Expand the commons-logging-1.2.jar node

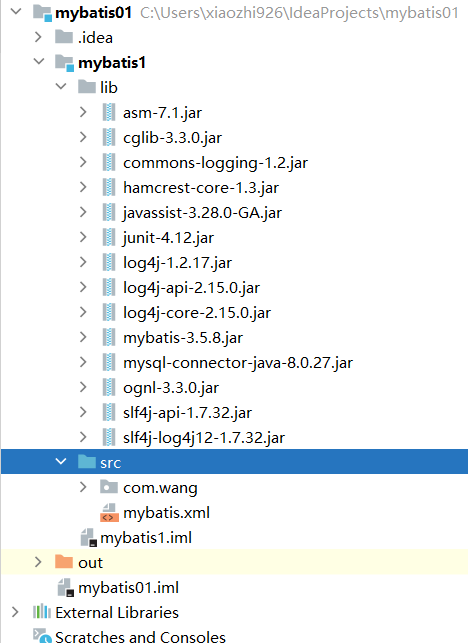83,162
